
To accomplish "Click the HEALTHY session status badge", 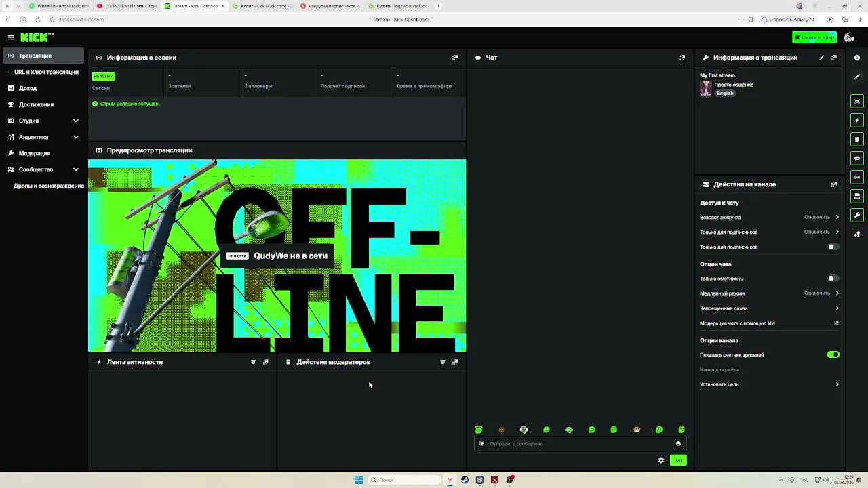I will pos(104,76).
